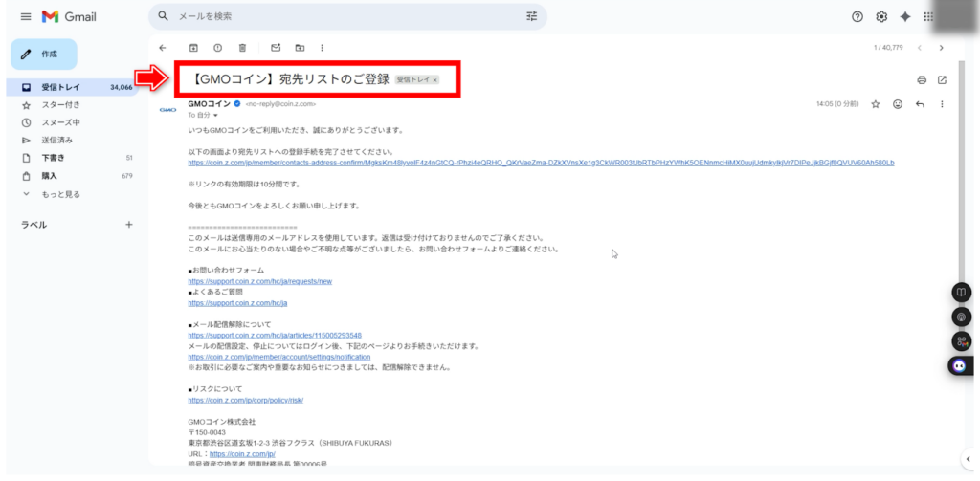Image resolution: width=980 pixels, height=481 pixels.
Task: Select 送信済み in the sidebar
Action: point(56,140)
